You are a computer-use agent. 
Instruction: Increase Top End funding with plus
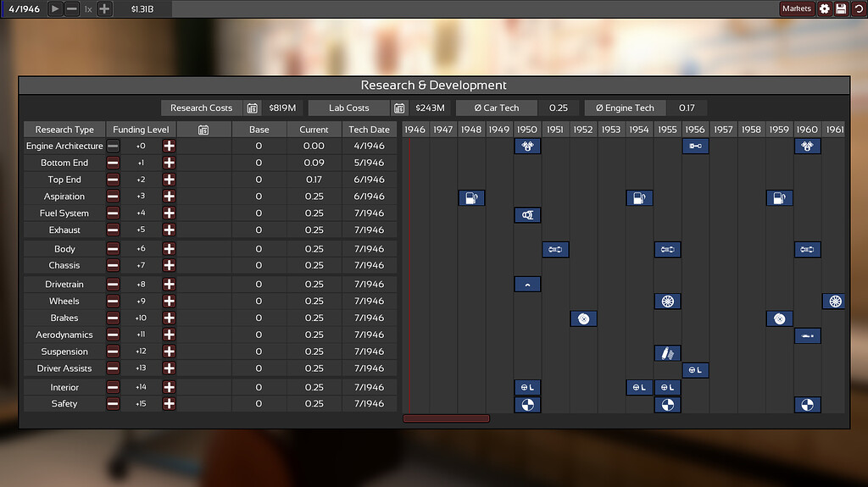170,180
